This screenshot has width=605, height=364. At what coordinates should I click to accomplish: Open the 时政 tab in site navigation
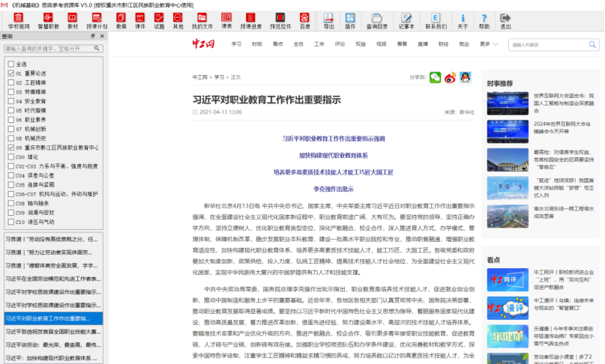click(x=257, y=44)
